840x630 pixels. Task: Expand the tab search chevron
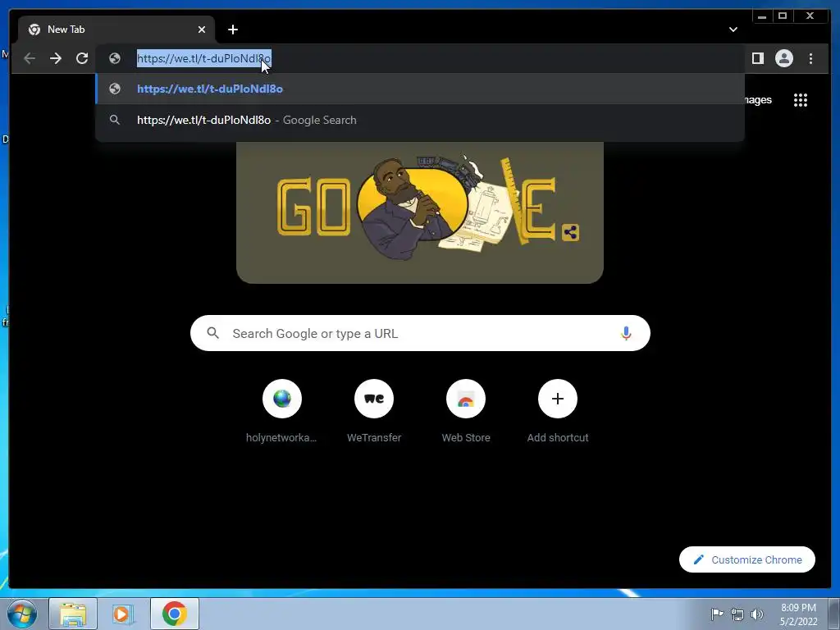point(733,30)
